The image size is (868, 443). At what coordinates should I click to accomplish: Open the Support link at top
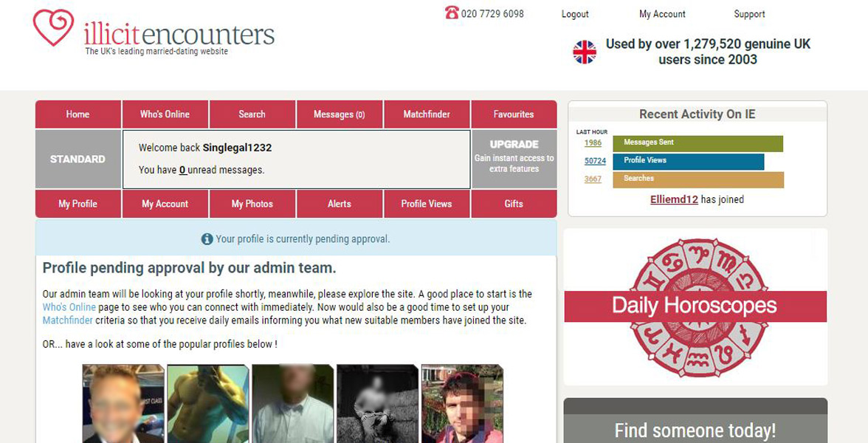tap(750, 14)
